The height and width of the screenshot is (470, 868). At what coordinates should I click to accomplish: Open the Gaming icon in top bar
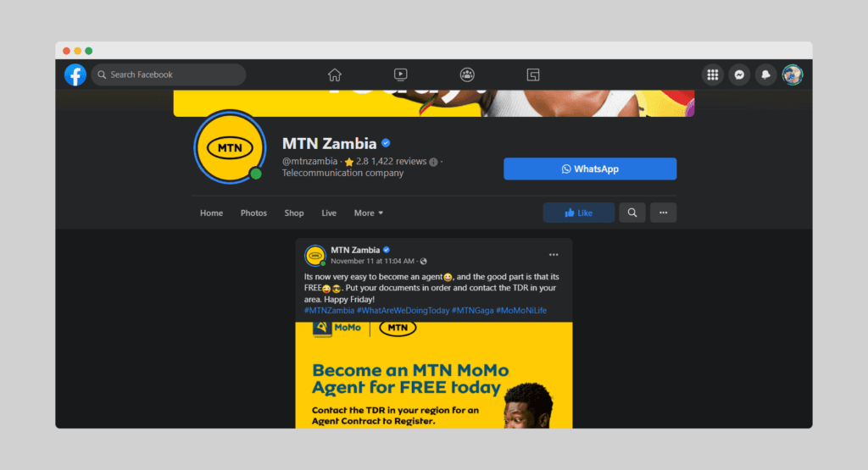point(533,75)
